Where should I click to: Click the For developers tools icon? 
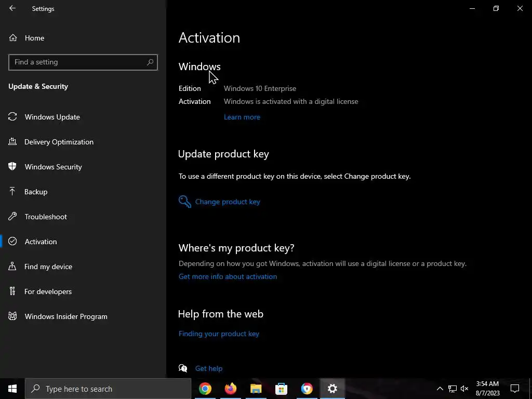pyautogui.click(x=12, y=291)
